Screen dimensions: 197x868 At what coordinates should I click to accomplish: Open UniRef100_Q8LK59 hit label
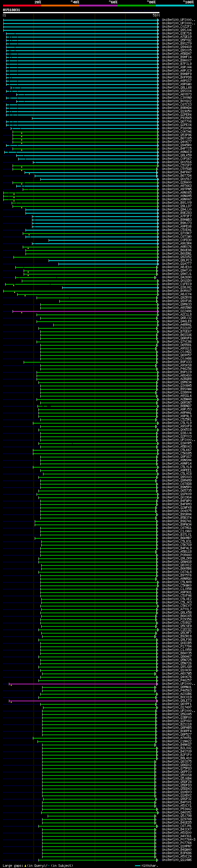[177, 155]
